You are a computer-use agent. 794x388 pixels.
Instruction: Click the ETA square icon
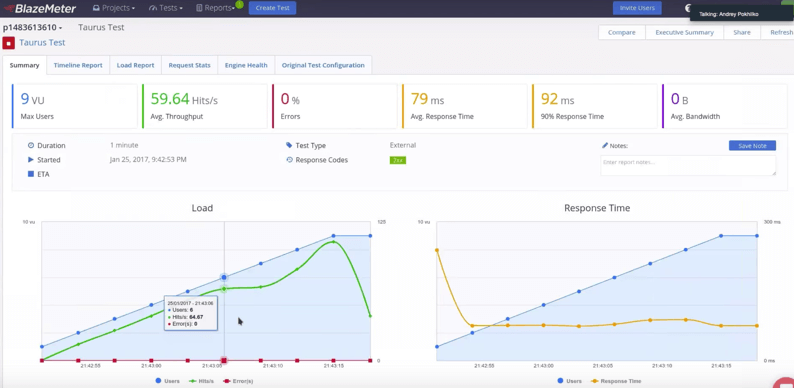(31, 174)
